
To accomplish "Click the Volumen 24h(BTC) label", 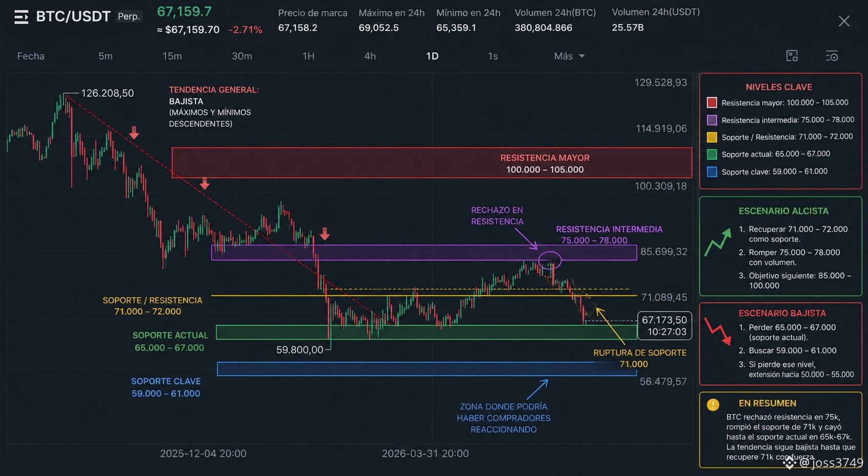I will [x=555, y=13].
